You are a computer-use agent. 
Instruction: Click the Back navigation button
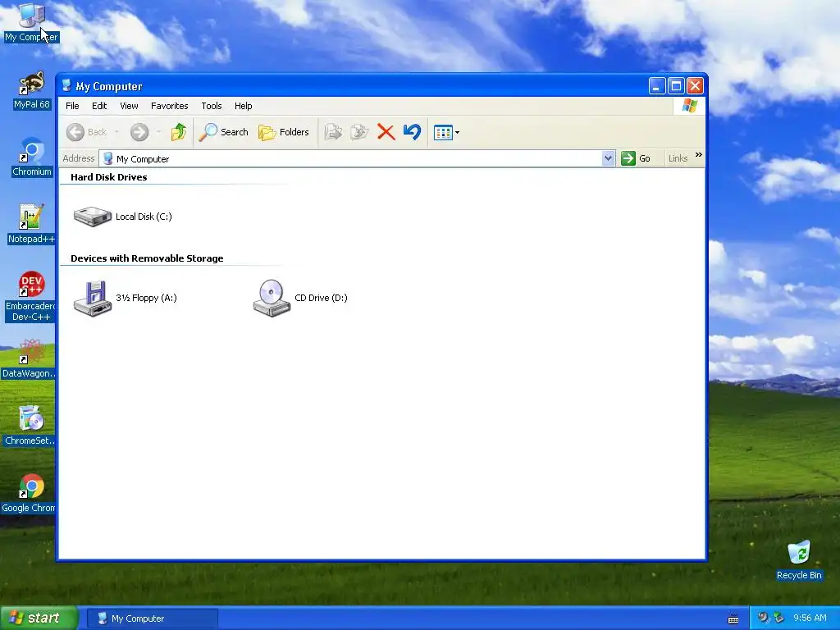(x=87, y=132)
